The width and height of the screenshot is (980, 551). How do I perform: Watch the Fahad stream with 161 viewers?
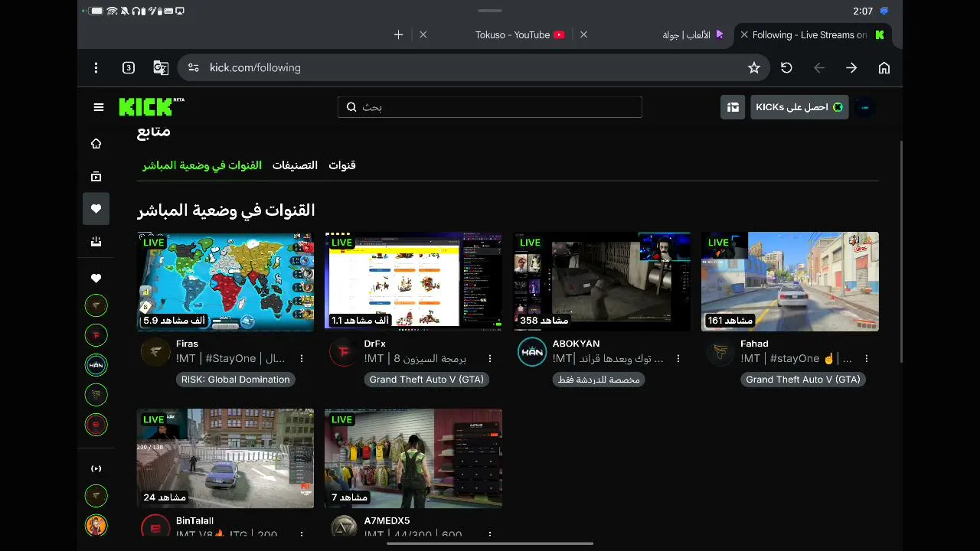pyautogui.click(x=790, y=282)
